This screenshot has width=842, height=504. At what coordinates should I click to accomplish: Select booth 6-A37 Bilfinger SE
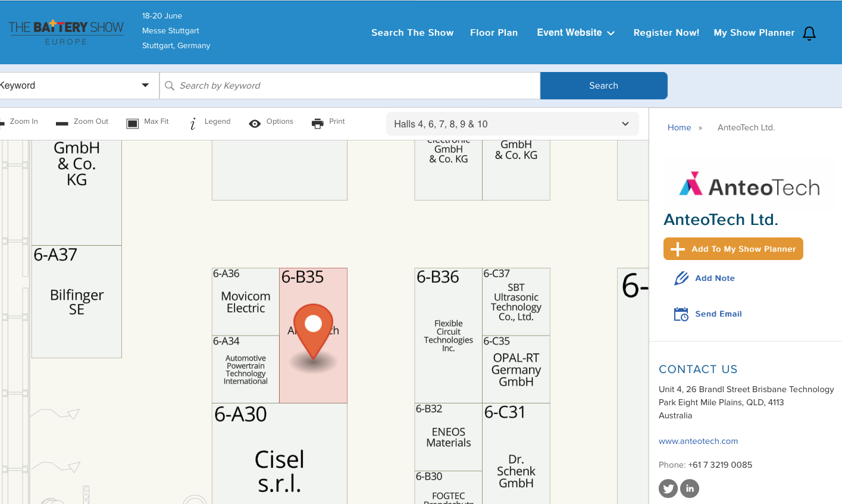[77, 302]
